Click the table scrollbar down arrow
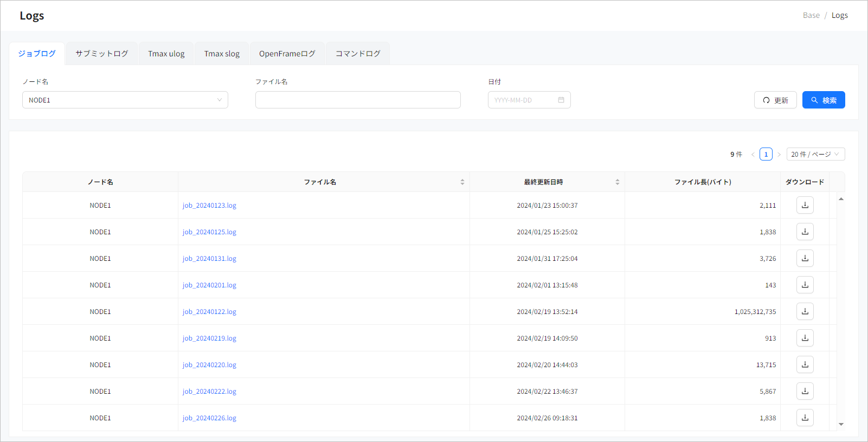The height and width of the screenshot is (442, 868). click(841, 424)
